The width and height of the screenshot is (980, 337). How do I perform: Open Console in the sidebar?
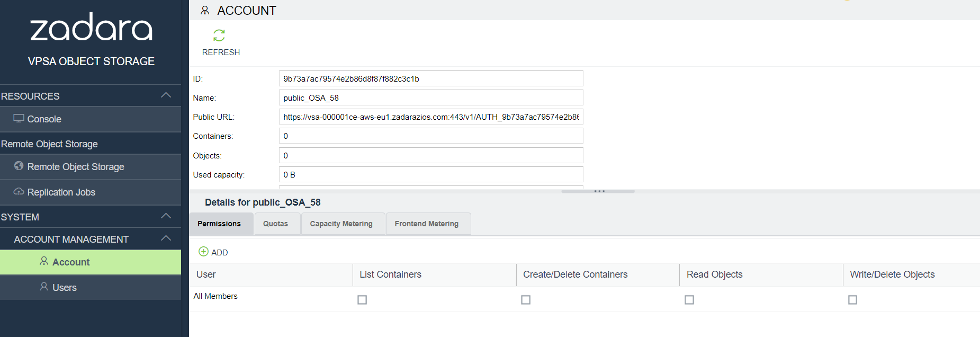(x=91, y=119)
